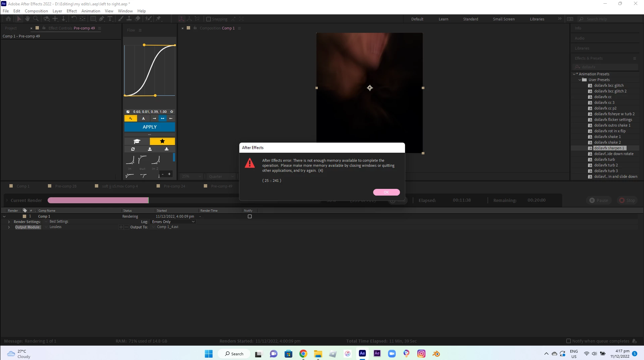Viewport: 644px width, 360px height.
Task: Select the dollavfx sharpen 1 preset
Action: [x=609, y=148]
